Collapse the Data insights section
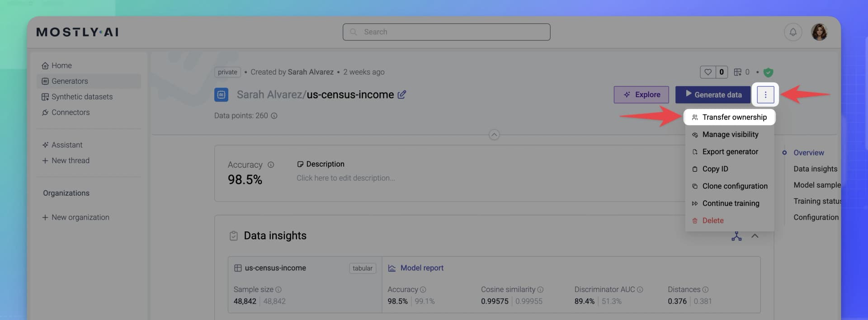Image resolution: width=868 pixels, height=320 pixels. (755, 236)
